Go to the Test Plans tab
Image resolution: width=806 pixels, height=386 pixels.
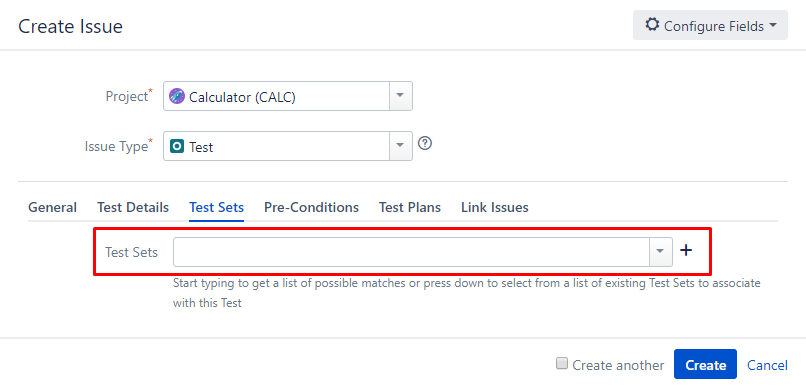pos(410,208)
